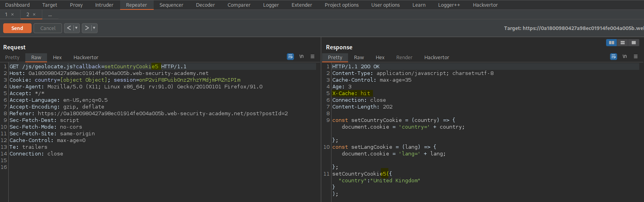This screenshot has width=644, height=202.
Task: Go to the Learn tab
Action: [419, 5]
